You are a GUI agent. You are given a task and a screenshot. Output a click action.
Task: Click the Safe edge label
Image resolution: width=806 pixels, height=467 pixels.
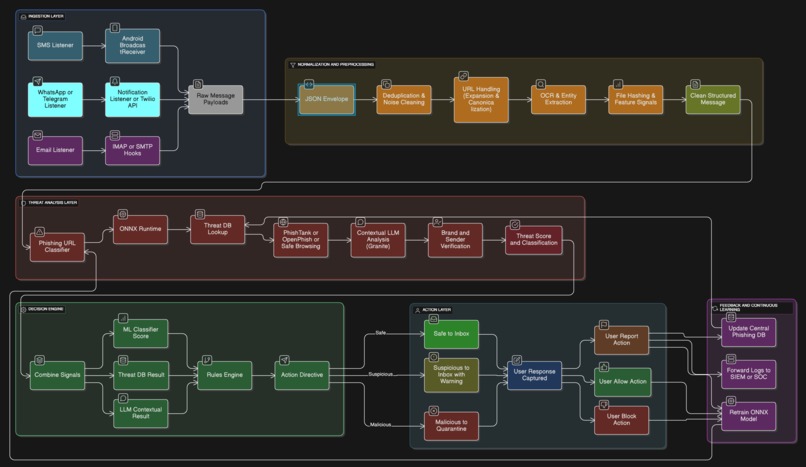click(x=380, y=333)
